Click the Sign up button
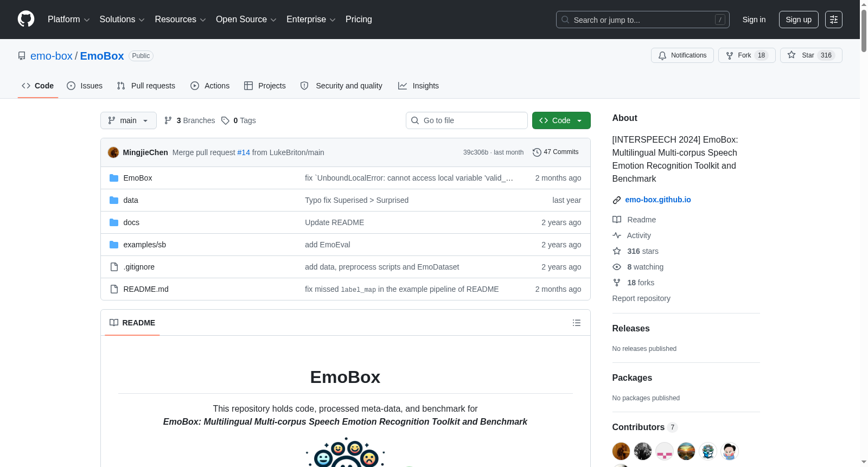 799,20
